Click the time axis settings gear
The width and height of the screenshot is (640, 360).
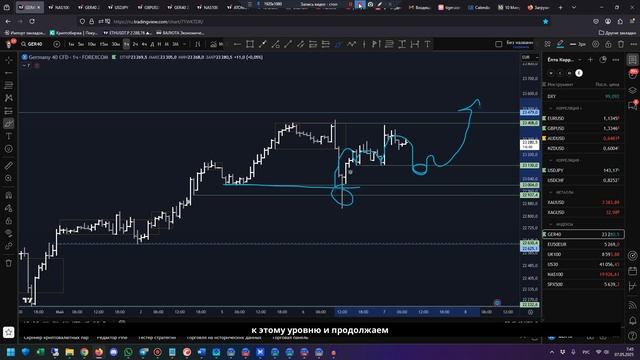point(530,312)
